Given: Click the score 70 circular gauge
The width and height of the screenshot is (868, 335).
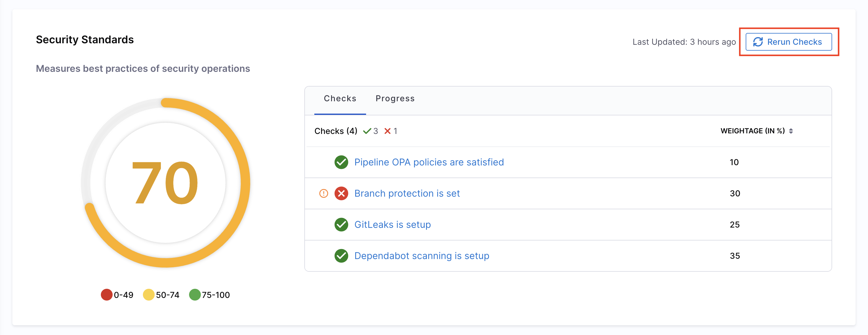Looking at the screenshot, I should [165, 183].
